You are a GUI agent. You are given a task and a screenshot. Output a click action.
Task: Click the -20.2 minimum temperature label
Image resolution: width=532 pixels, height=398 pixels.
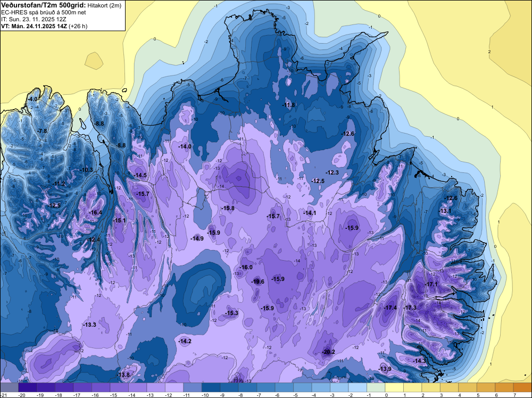[328, 352]
